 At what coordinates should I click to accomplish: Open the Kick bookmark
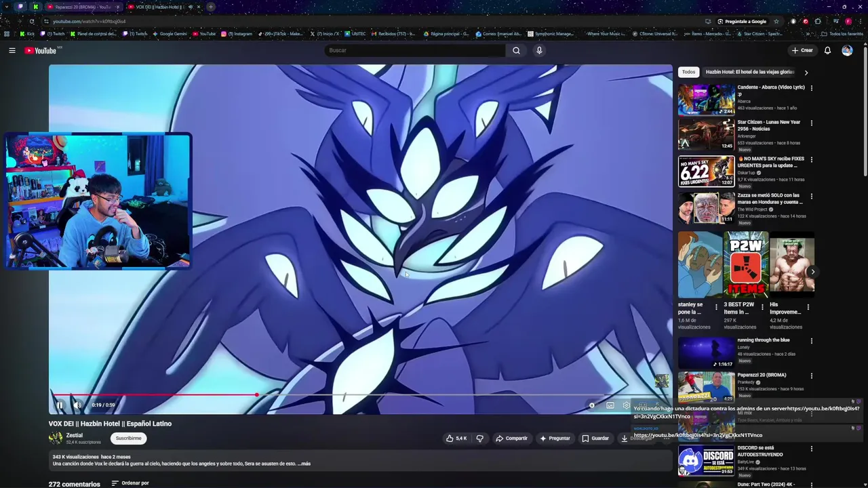coord(27,33)
